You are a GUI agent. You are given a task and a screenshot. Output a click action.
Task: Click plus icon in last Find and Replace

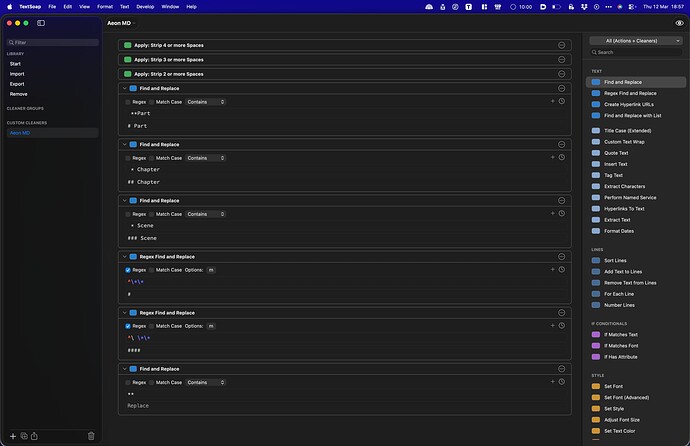click(553, 382)
